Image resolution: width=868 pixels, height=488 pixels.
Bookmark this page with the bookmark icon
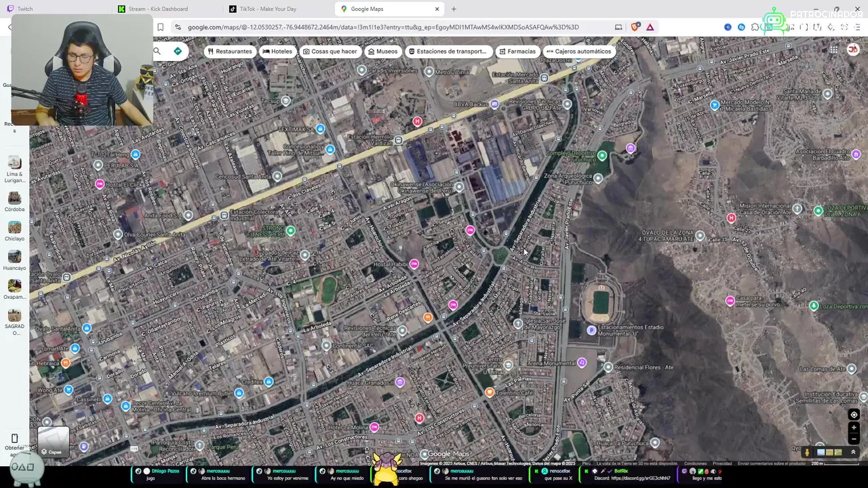(x=161, y=27)
